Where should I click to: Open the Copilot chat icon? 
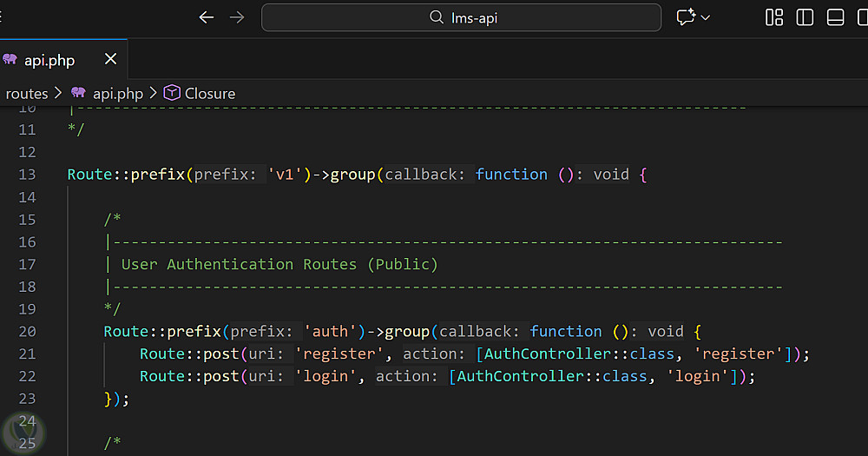click(x=687, y=17)
